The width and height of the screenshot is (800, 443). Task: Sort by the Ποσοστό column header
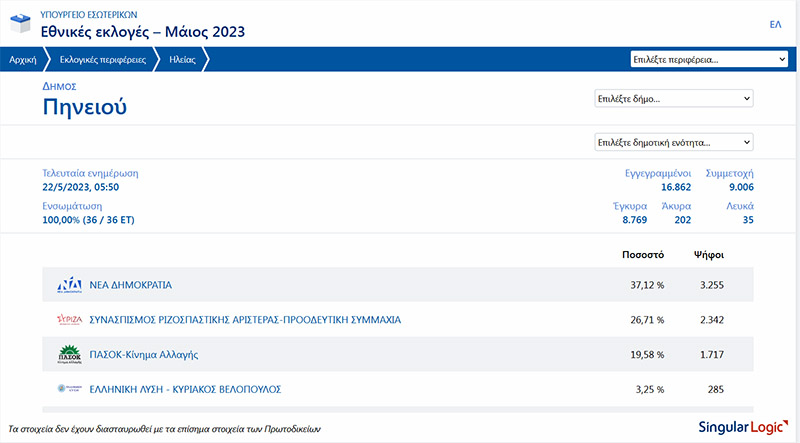(643, 254)
